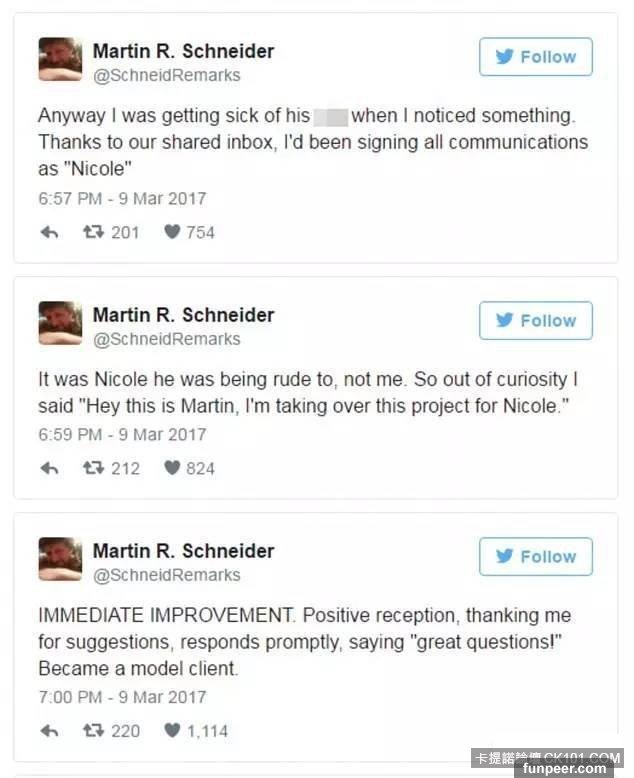Follow from the 'signing as Nicole' tweet
Screen dimensions: 634x778
coord(536,57)
